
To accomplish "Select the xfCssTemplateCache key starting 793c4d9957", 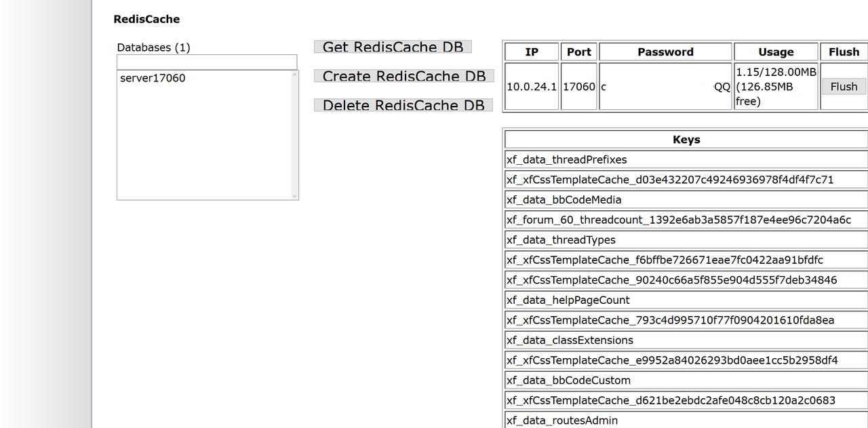I will point(686,320).
